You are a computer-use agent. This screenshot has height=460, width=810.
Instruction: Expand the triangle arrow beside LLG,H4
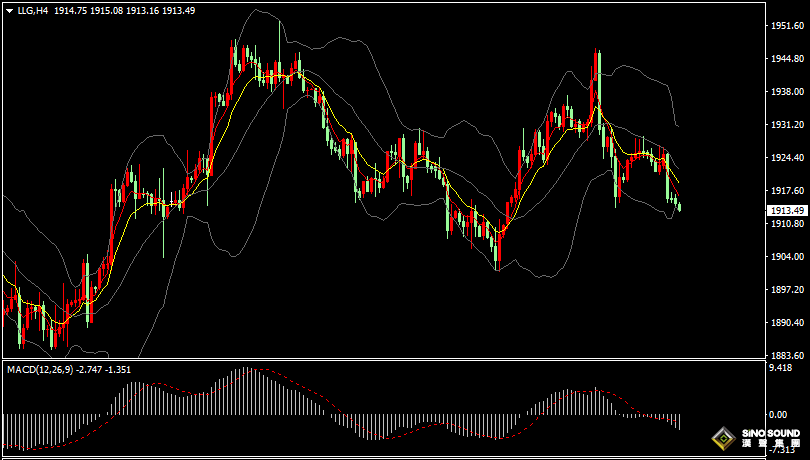coord(9,11)
